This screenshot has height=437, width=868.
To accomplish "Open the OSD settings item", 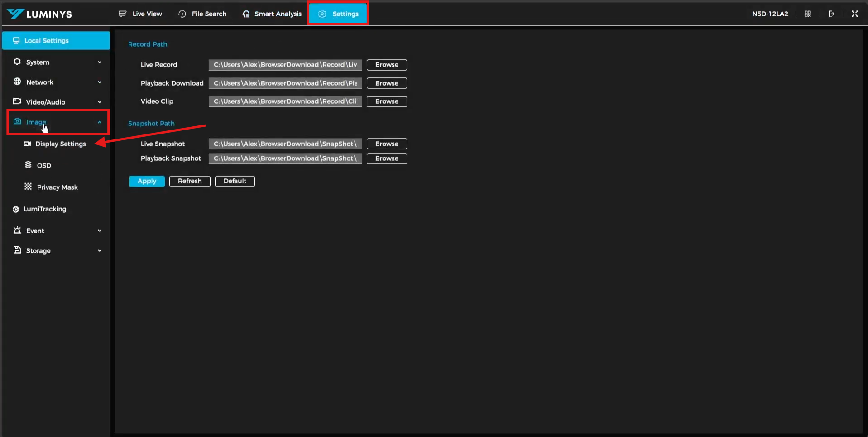I will 43,165.
